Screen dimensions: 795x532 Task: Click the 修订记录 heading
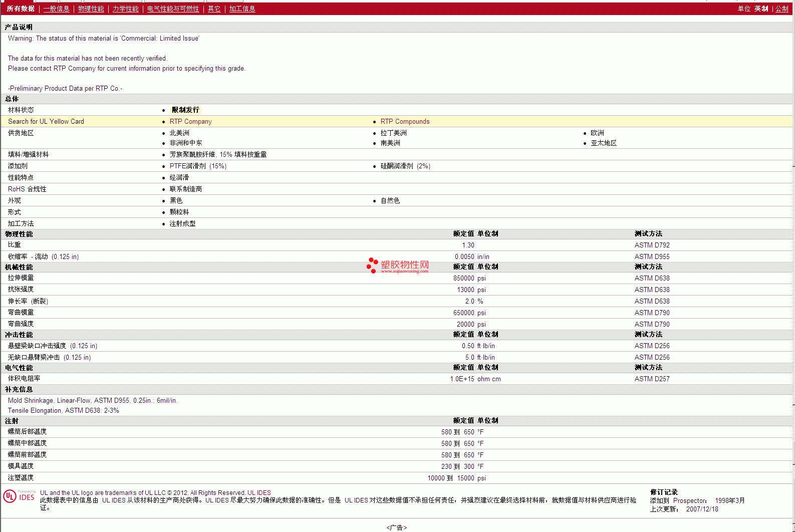tap(664, 492)
